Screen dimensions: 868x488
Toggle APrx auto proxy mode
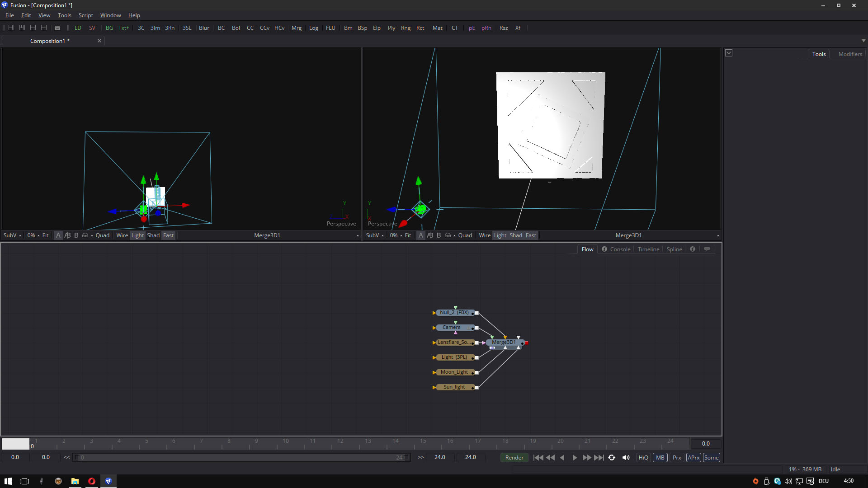pyautogui.click(x=693, y=458)
